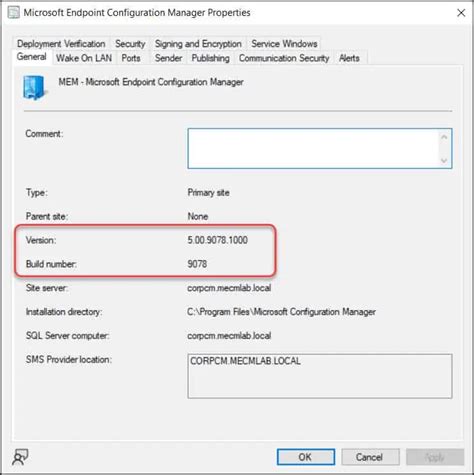Click the Installation directory: label
Viewport: 474px width, 475px height.
click(64, 312)
